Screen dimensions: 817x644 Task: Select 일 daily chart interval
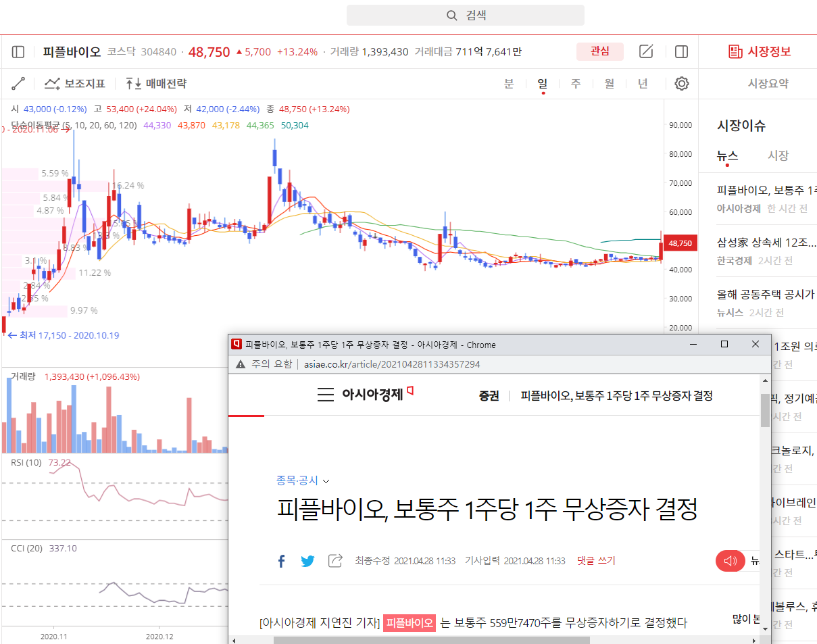point(542,84)
